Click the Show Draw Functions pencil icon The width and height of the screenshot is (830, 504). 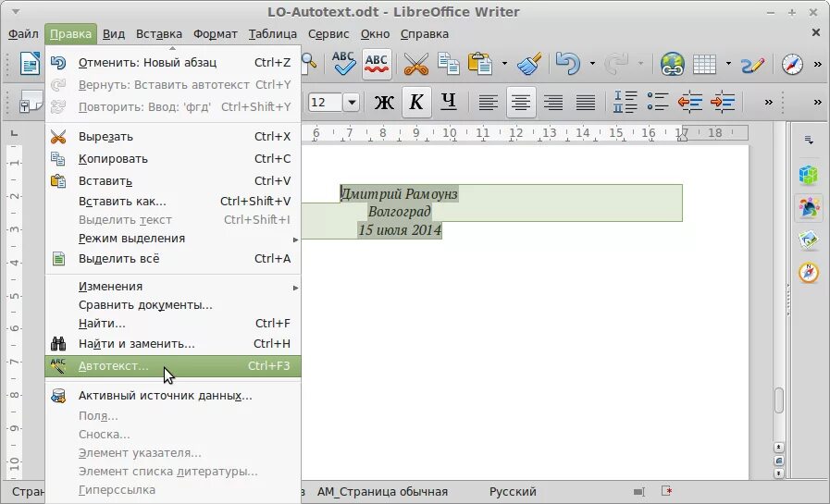pos(752,64)
